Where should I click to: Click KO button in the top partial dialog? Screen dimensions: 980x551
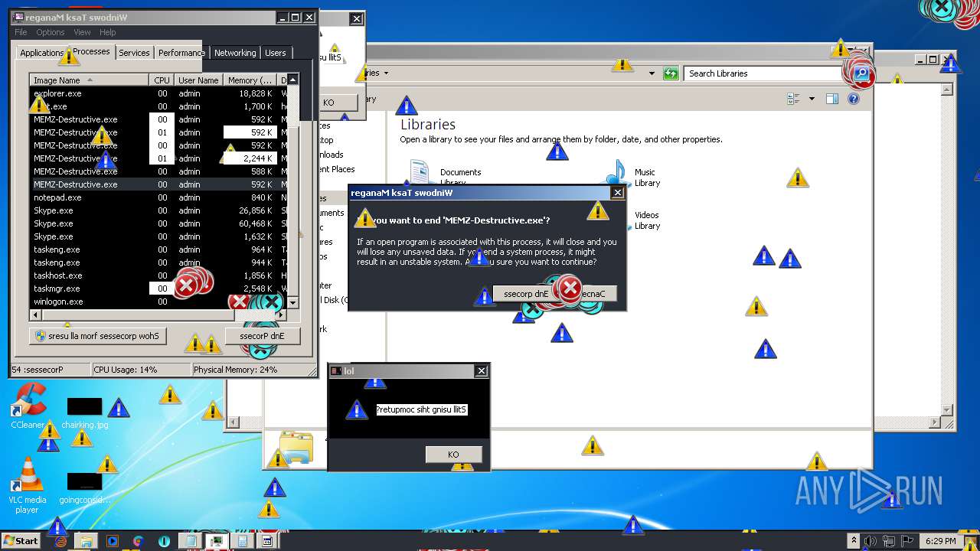328,103
